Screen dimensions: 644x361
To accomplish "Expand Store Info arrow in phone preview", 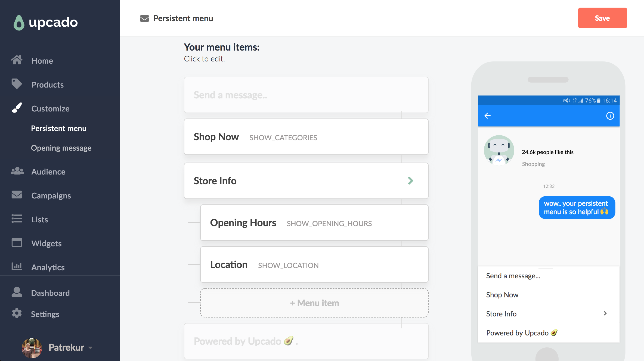I will pyautogui.click(x=605, y=313).
